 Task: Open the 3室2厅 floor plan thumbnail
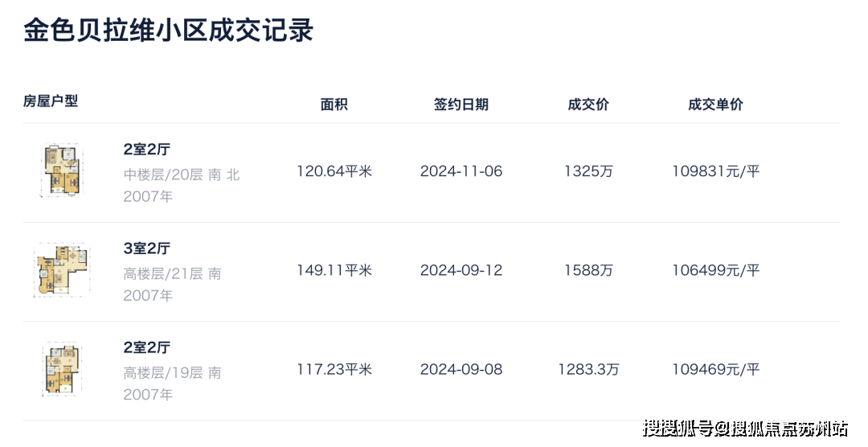click(x=62, y=270)
